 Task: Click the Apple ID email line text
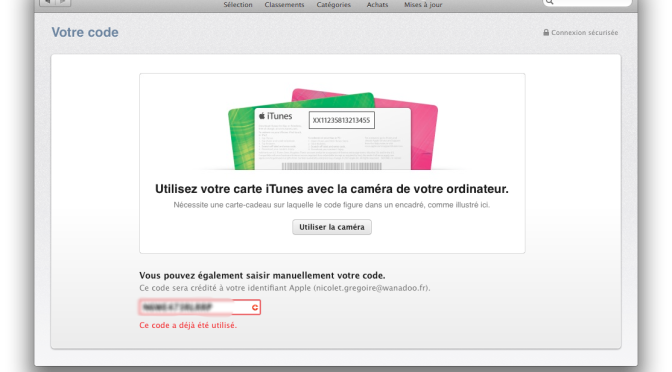click(x=285, y=288)
